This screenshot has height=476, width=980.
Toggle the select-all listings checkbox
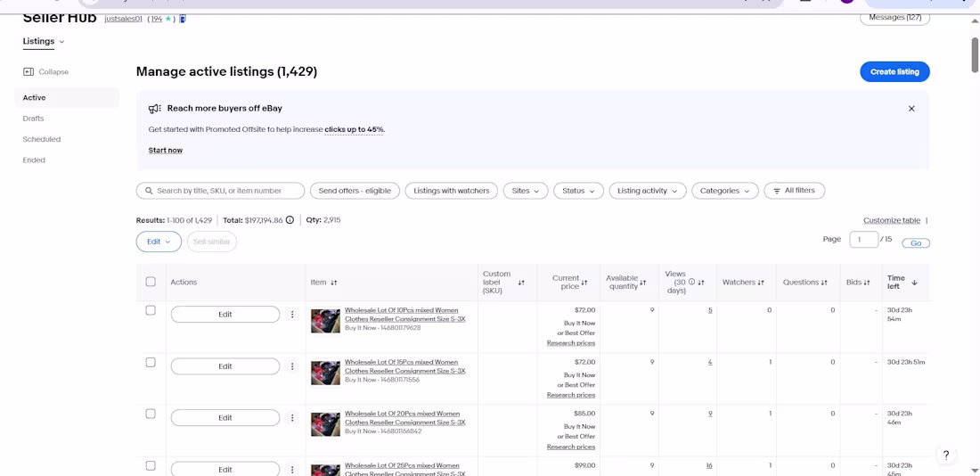[151, 282]
